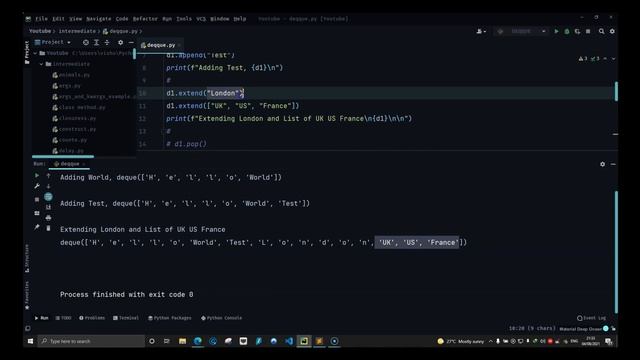The height and width of the screenshot is (360, 640).
Task: Click the Project tree horizontal scrollbar
Action: 63,156
